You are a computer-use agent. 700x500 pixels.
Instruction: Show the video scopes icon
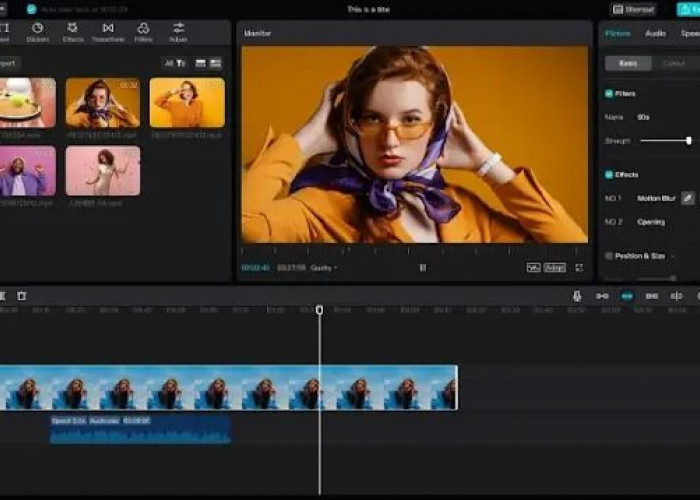pos(533,267)
